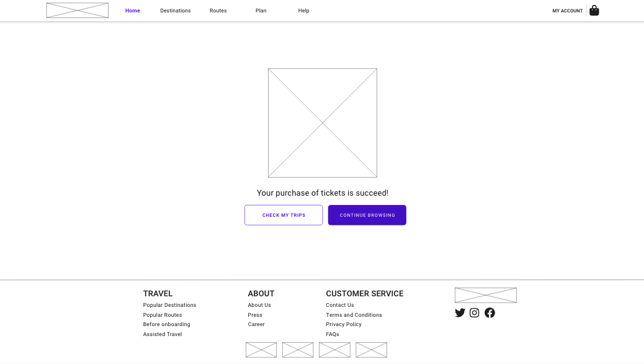Click the footer brand image placeholder
Image resolution: width=644 pixels, height=364 pixels.
(x=486, y=295)
